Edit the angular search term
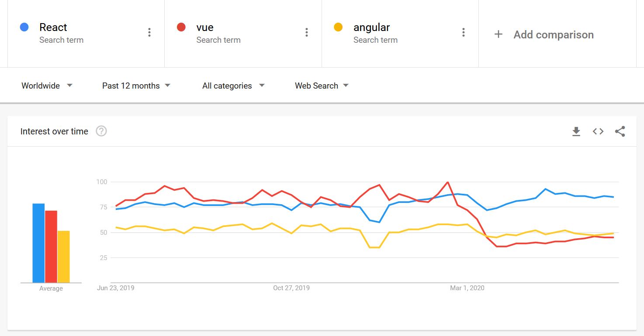 [371, 27]
